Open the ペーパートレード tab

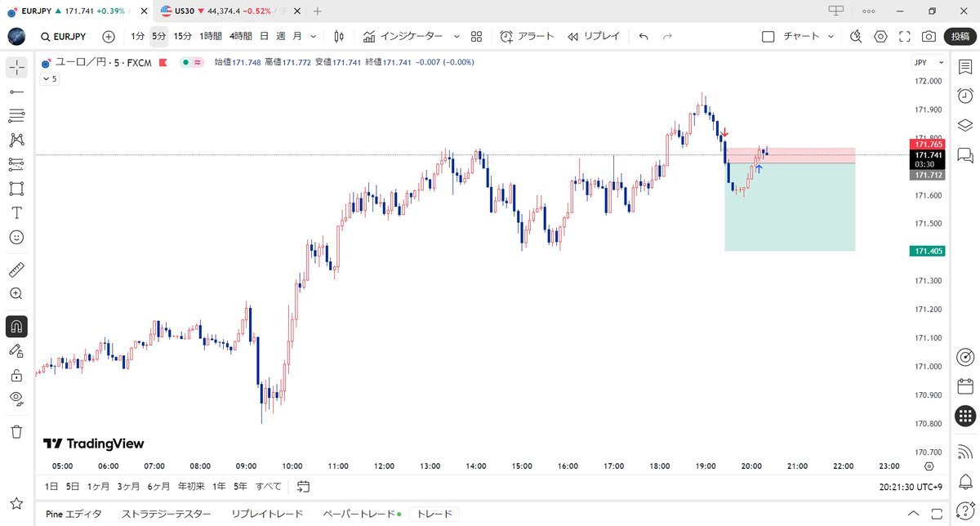point(362,514)
